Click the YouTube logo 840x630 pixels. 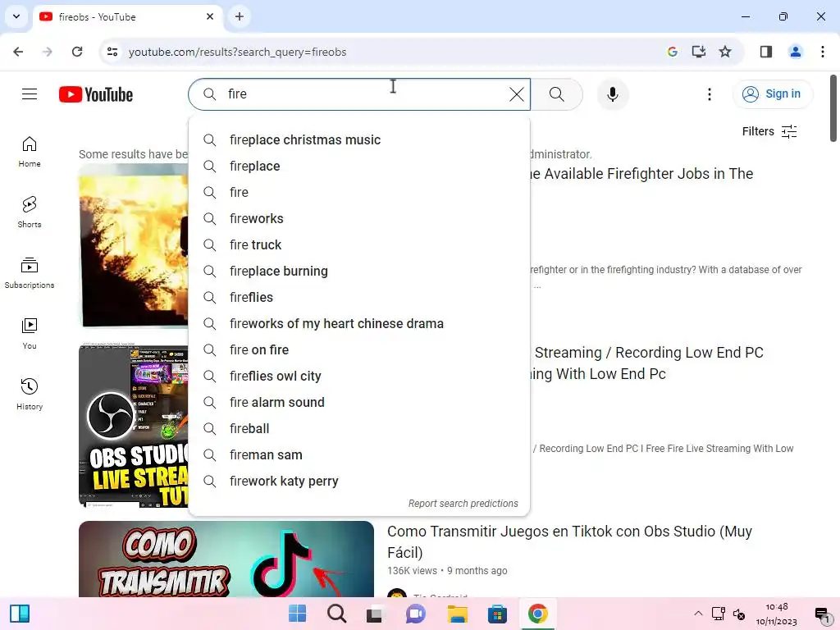point(96,94)
